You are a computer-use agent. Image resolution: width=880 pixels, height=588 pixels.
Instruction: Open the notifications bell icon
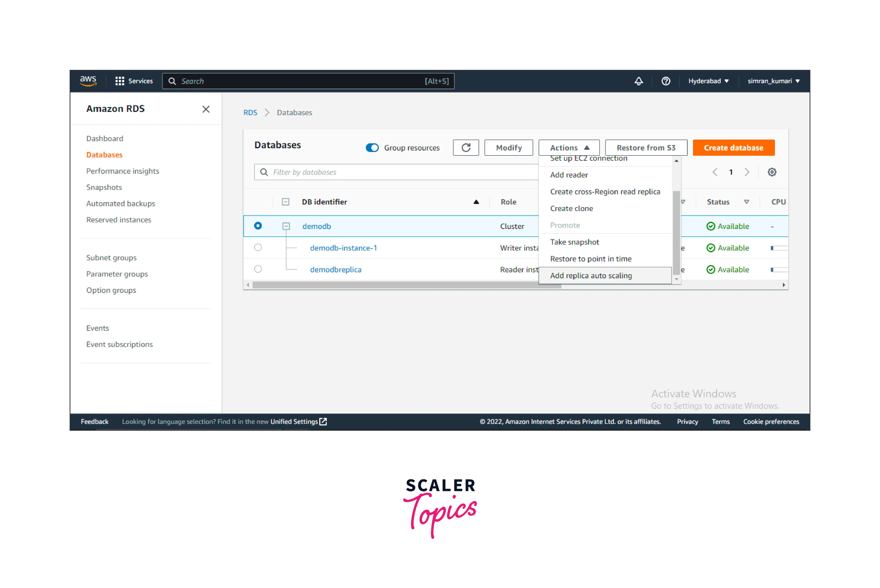coord(639,81)
